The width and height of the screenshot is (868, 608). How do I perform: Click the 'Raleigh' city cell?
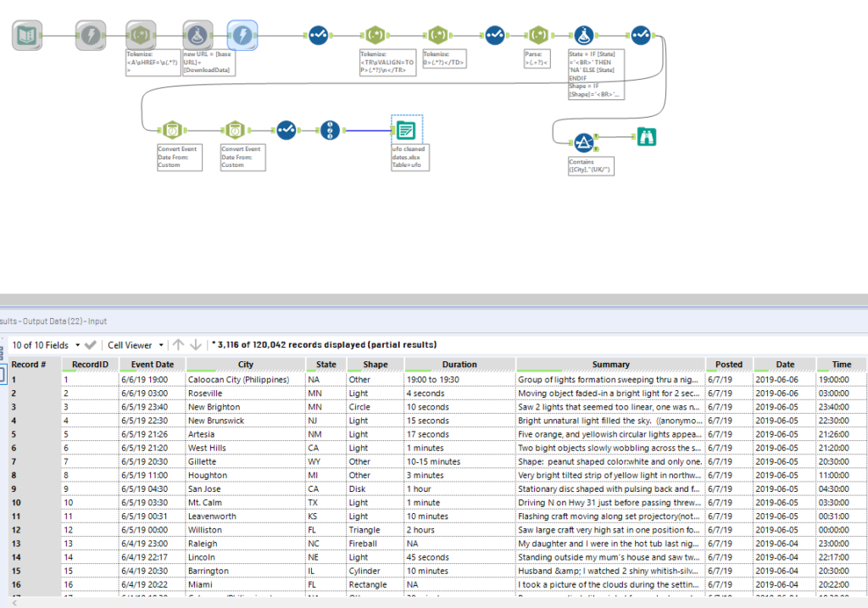click(246, 544)
